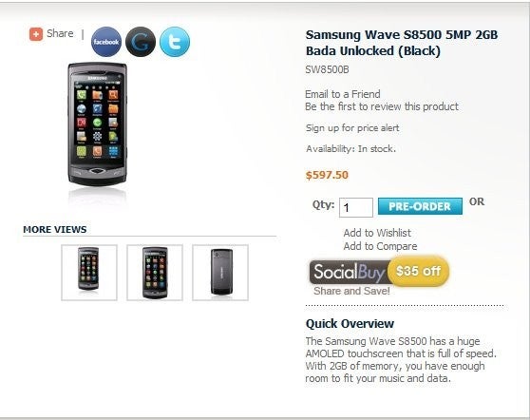Add to Wishlist link
530x420 pixels.
point(377,233)
